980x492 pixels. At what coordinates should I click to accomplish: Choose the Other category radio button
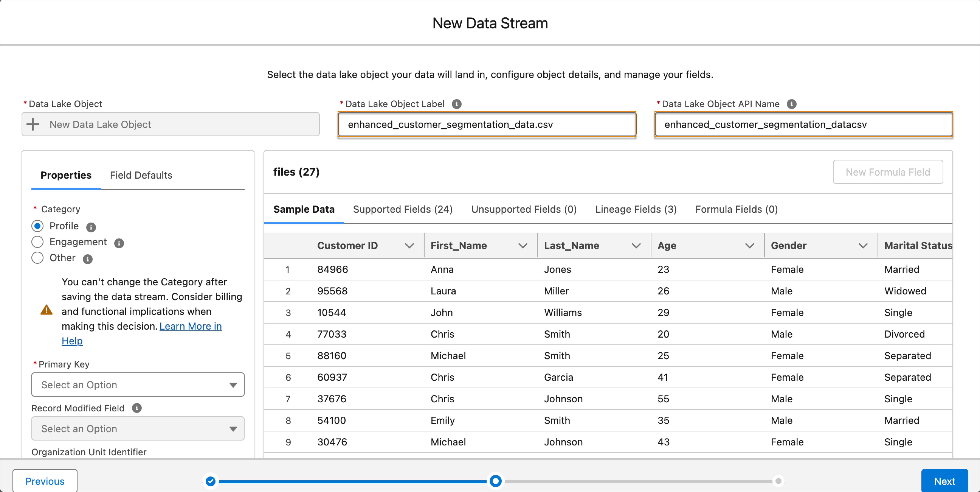(37, 258)
